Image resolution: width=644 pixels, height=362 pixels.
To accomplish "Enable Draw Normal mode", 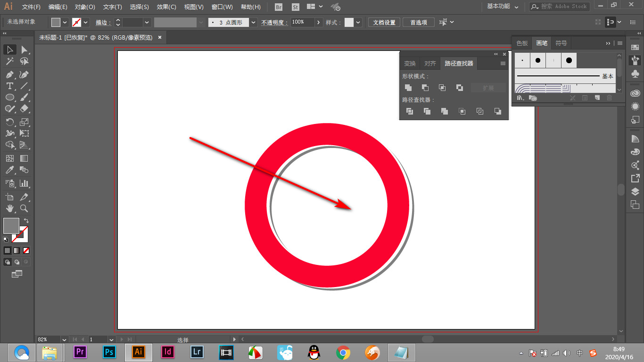I will pyautogui.click(x=8, y=262).
